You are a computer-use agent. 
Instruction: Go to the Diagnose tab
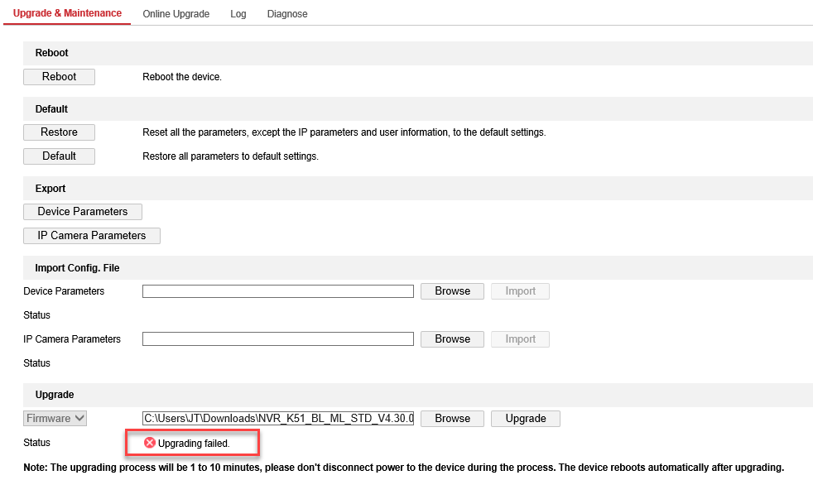(x=287, y=14)
